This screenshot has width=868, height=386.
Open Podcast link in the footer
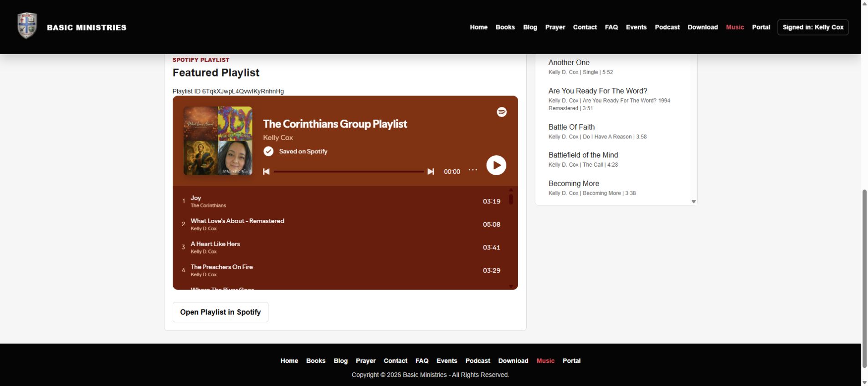click(x=478, y=361)
